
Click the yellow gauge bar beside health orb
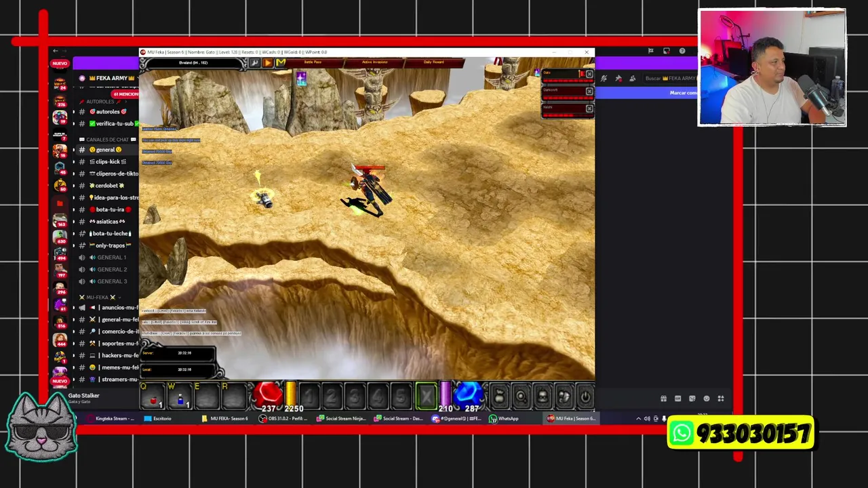(x=291, y=394)
